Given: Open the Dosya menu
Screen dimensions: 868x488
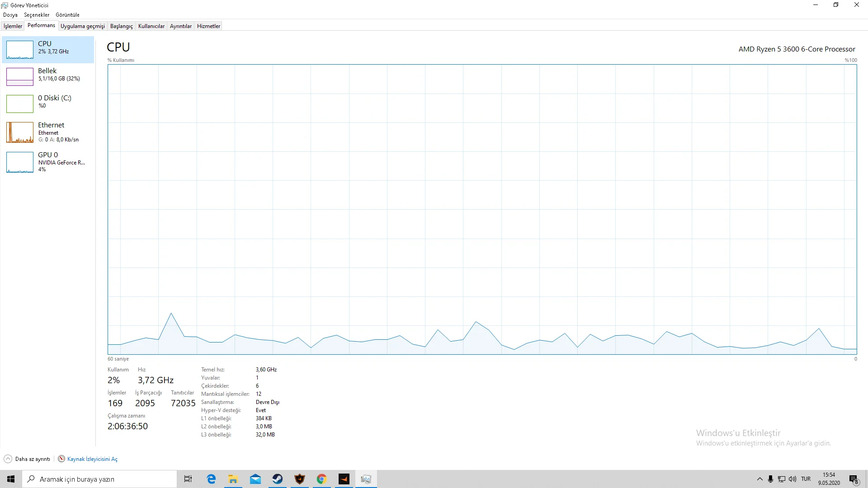Looking at the screenshot, I should click(x=10, y=15).
